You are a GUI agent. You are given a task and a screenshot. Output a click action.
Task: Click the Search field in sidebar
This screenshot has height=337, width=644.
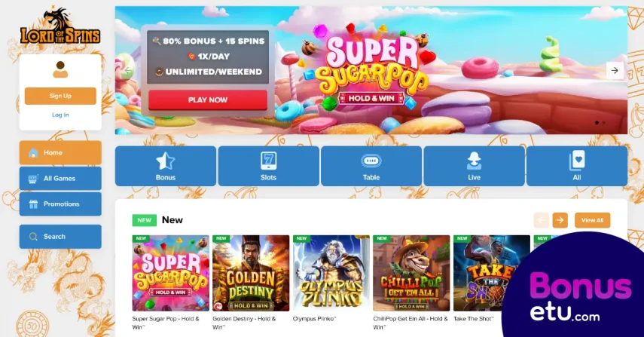(x=60, y=236)
